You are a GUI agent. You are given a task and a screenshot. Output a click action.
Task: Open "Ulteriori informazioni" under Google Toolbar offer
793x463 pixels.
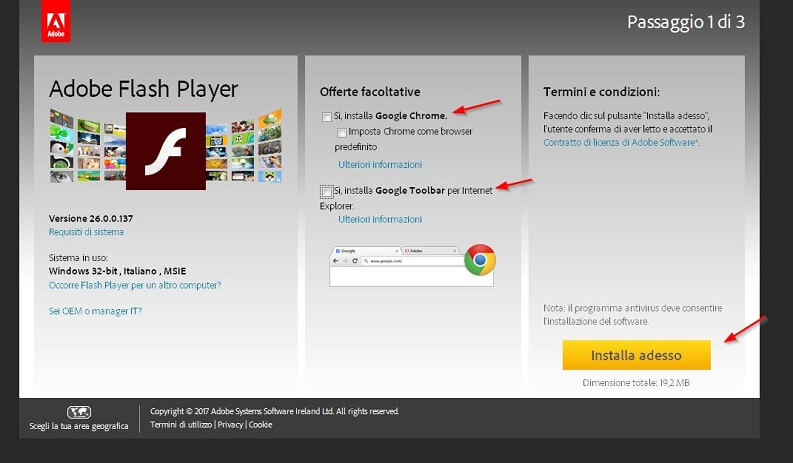[x=380, y=219]
